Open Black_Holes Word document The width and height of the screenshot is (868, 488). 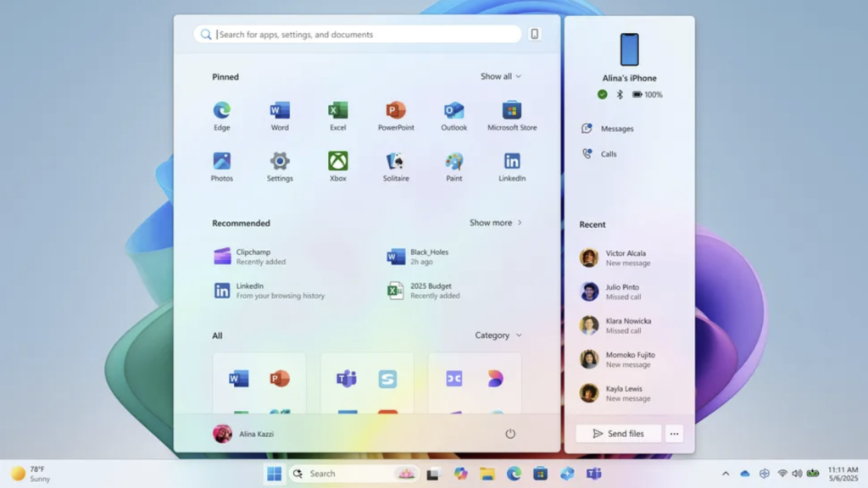coord(419,257)
